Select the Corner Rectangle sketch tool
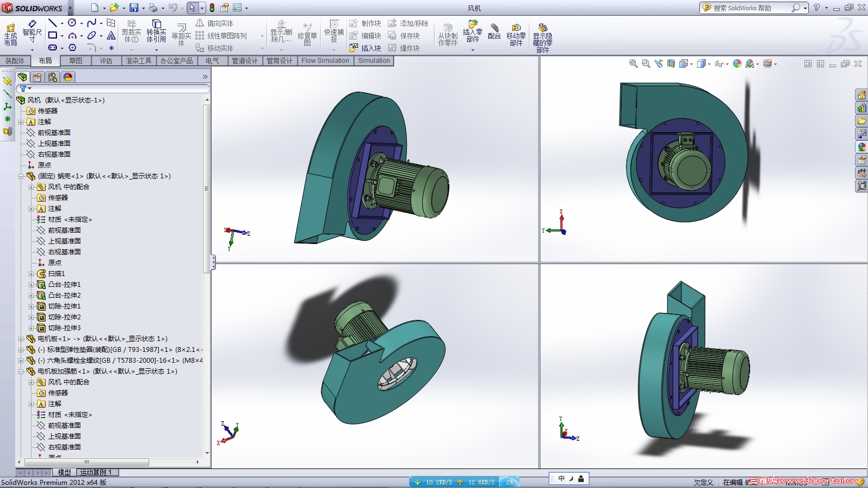This screenshot has height=488, width=868. [x=53, y=35]
